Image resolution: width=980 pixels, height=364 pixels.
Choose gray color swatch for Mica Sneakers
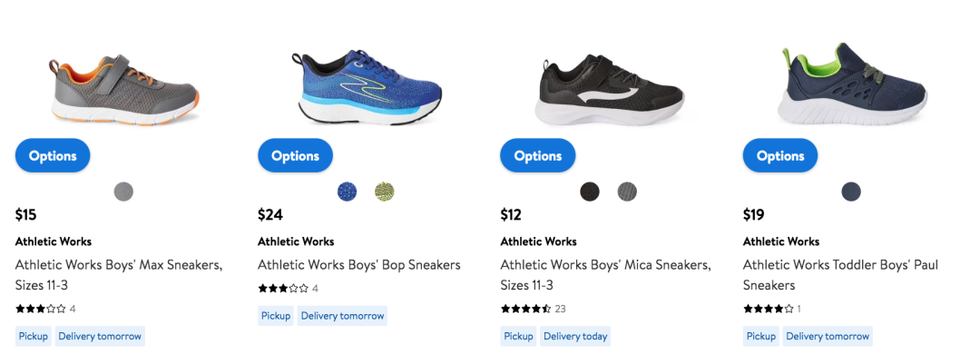pos(627,192)
